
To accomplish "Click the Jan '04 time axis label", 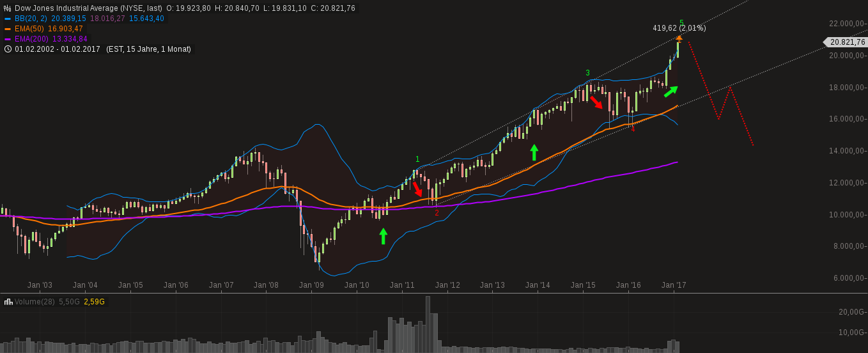I will [x=85, y=285].
